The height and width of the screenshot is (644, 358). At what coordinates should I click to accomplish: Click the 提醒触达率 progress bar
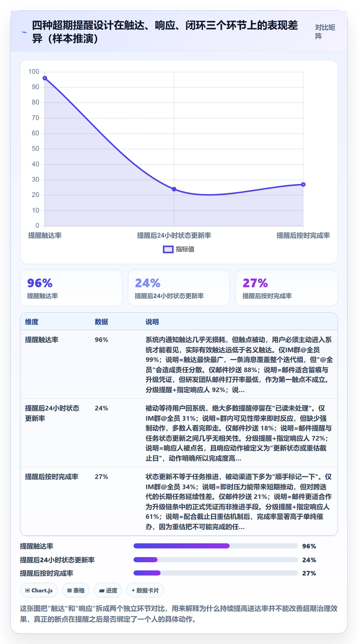(216, 546)
